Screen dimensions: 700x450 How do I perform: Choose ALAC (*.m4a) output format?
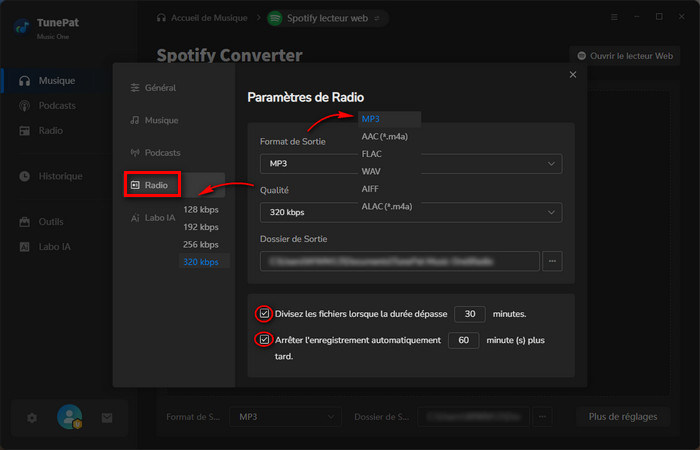coord(389,206)
